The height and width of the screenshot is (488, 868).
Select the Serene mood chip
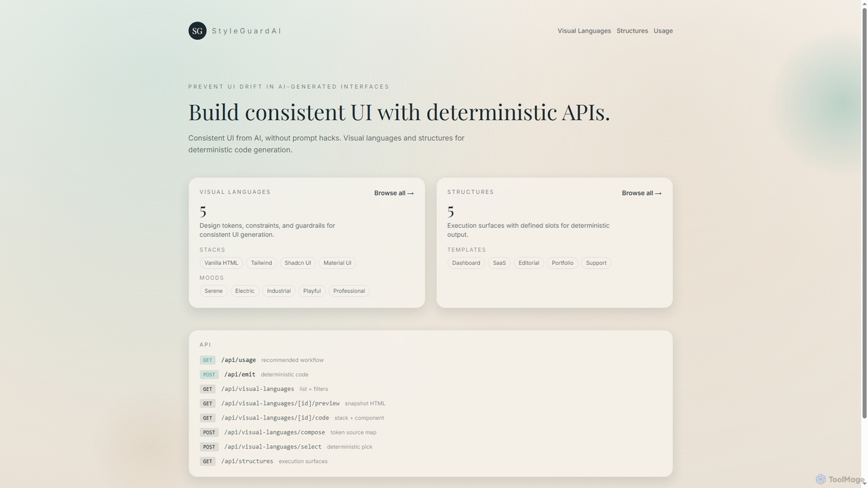(x=214, y=291)
